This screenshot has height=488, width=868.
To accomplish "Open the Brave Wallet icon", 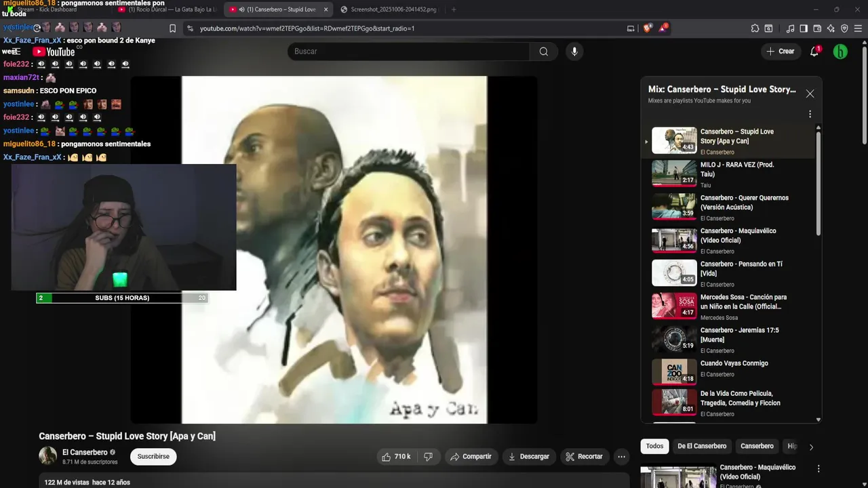I will pyautogui.click(x=817, y=28).
